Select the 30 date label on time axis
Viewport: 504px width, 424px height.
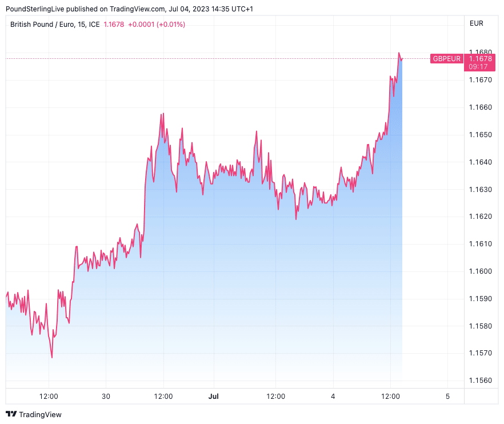(106, 396)
